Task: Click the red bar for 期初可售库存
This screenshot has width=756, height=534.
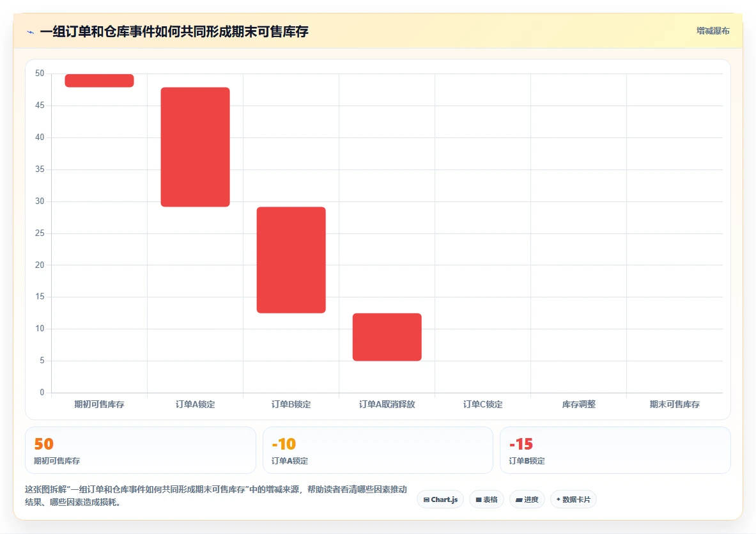Action: pos(99,81)
